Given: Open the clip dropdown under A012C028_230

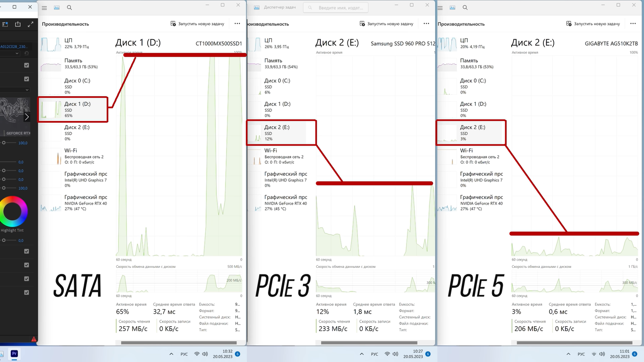Looking at the screenshot, I should point(10,53).
